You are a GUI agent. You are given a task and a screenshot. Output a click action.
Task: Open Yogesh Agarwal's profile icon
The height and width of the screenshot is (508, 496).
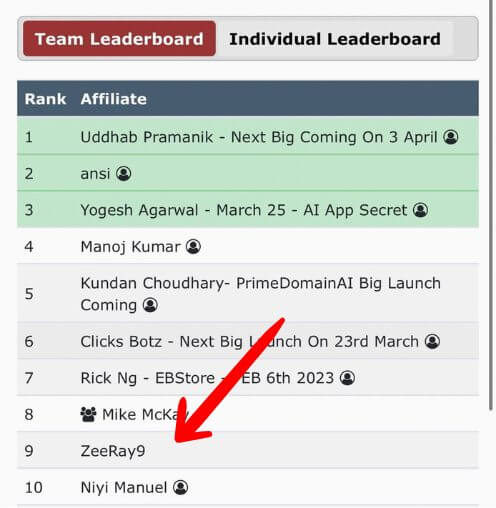coord(420,210)
